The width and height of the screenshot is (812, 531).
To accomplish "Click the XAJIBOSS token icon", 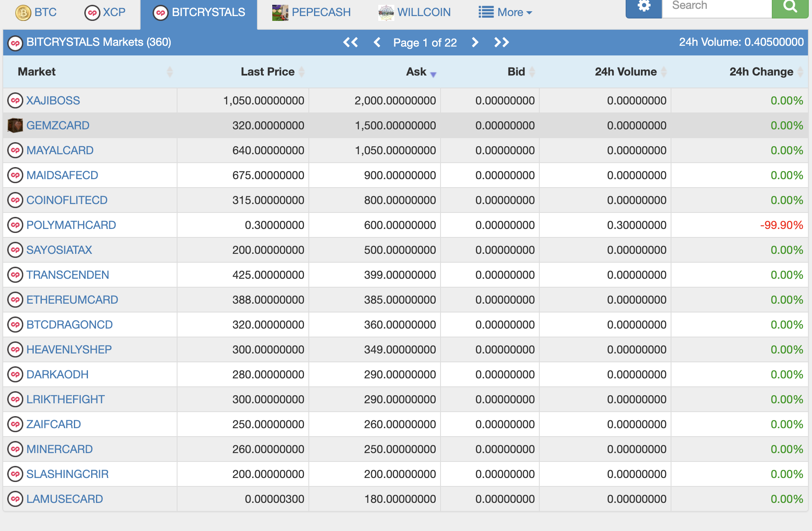I will (15, 100).
